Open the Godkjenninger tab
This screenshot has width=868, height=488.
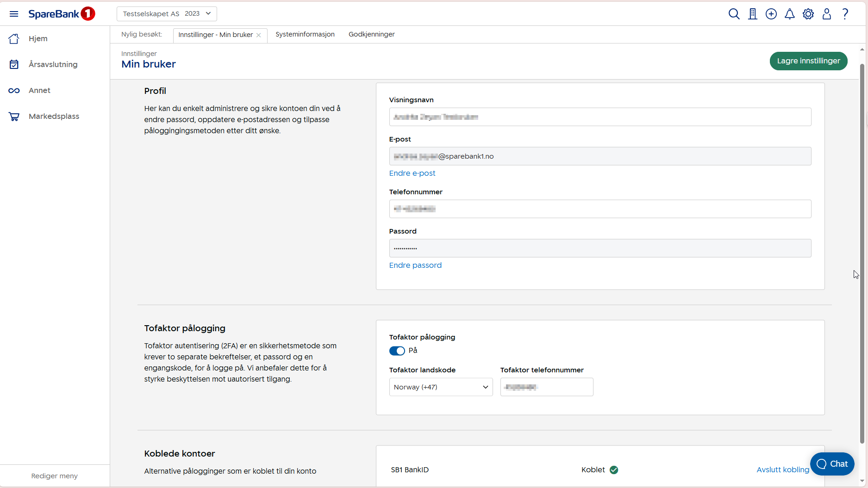[371, 34]
